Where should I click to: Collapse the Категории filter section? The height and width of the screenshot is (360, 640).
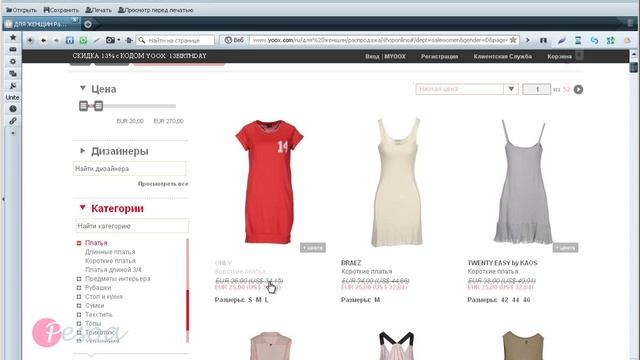coord(82,207)
